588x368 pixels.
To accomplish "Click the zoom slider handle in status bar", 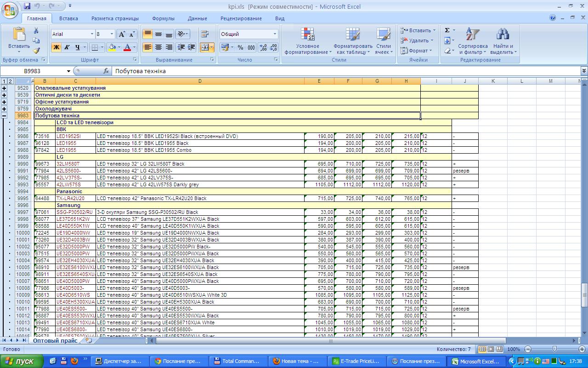I will [x=554, y=350].
